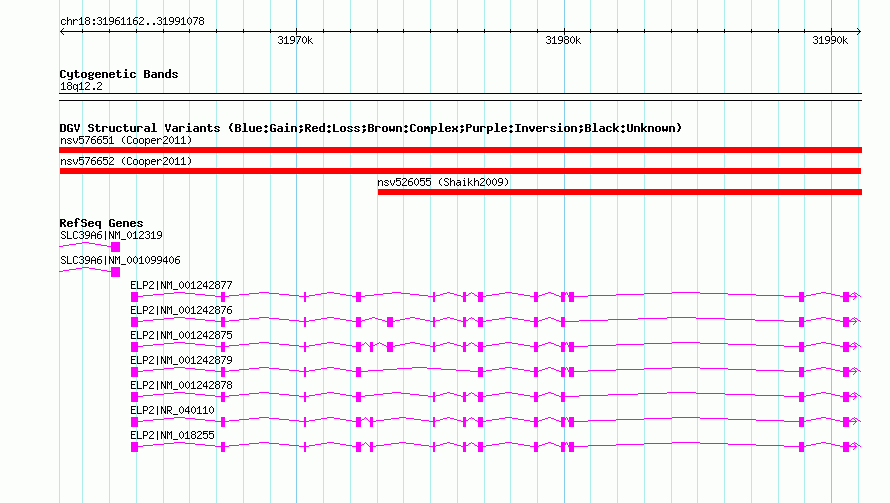Viewport: 890px width, 503px height.
Task: Click first exon of ELP2 NM_001242876
Action: tap(135, 322)
